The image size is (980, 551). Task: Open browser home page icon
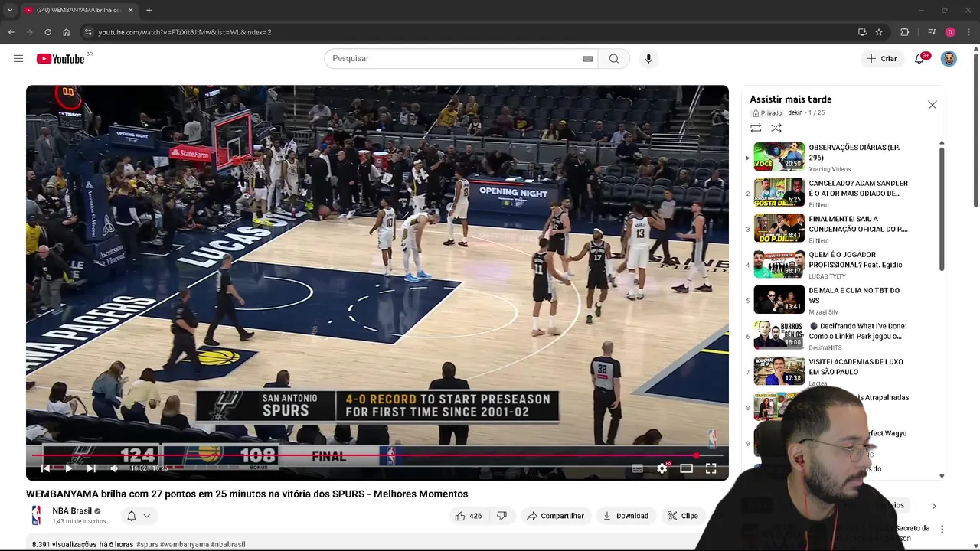67,32
